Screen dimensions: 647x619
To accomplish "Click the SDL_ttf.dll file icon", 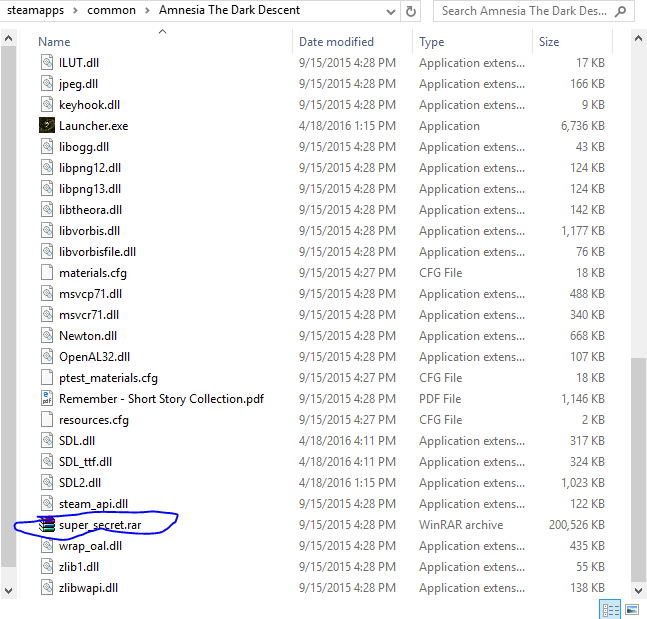I will [x=47, y=462].
